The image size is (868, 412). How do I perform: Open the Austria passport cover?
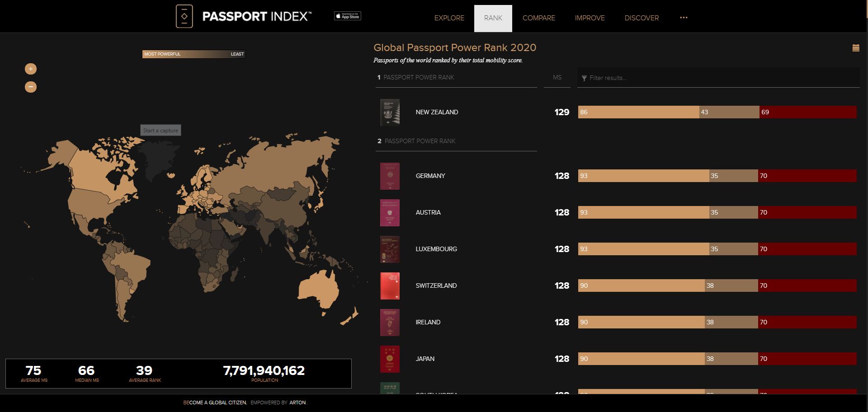tap(390, 212)
